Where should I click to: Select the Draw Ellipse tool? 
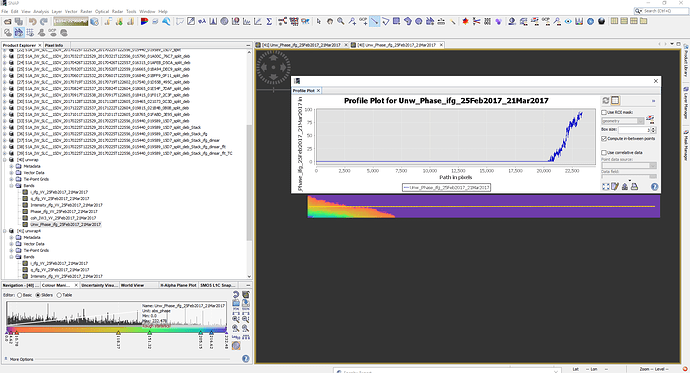pos(418,21)
